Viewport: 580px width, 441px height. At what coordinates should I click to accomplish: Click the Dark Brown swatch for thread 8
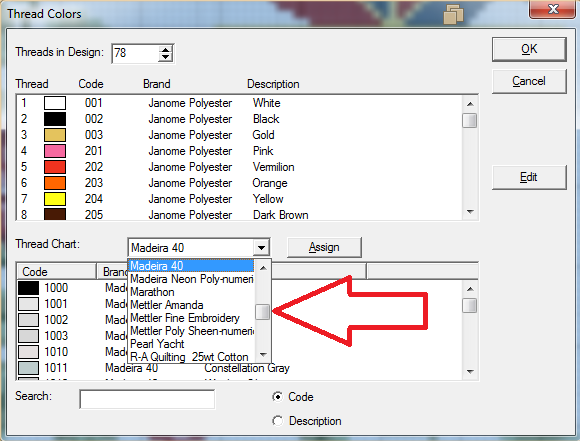[55, 214]
